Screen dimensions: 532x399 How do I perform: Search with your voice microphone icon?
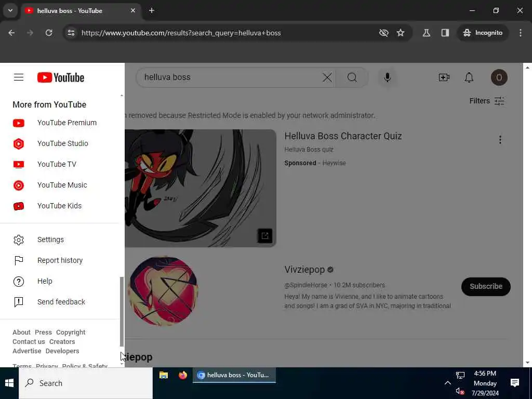tap(388, 77)
